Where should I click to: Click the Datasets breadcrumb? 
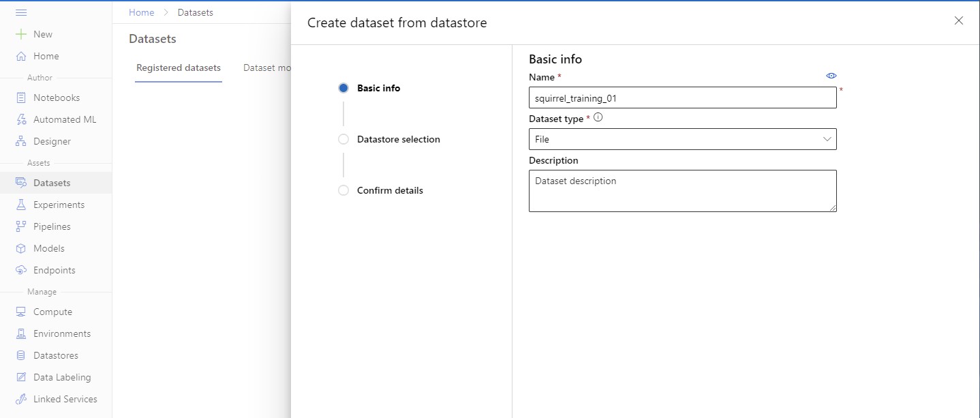[x=195, y=12]
